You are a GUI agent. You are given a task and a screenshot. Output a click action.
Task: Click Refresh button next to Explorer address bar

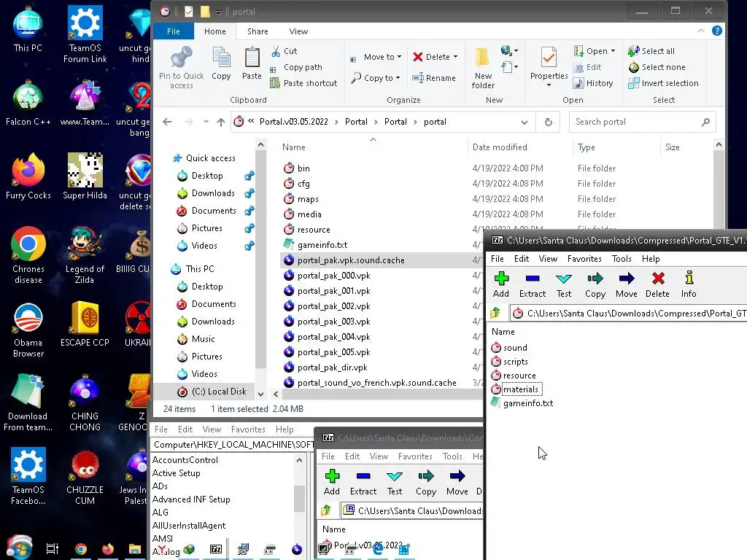click(x=549, y=122)
